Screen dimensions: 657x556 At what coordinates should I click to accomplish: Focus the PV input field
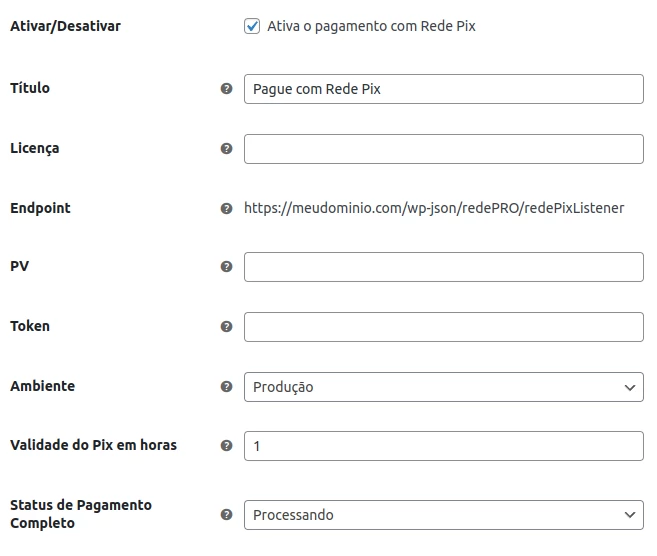443,267
